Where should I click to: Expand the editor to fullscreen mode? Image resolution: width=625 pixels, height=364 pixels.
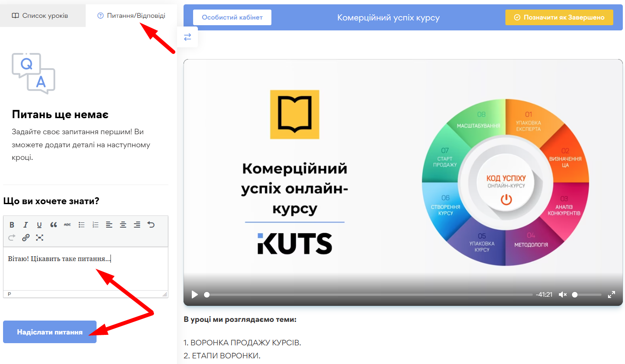tap(40, 238)
